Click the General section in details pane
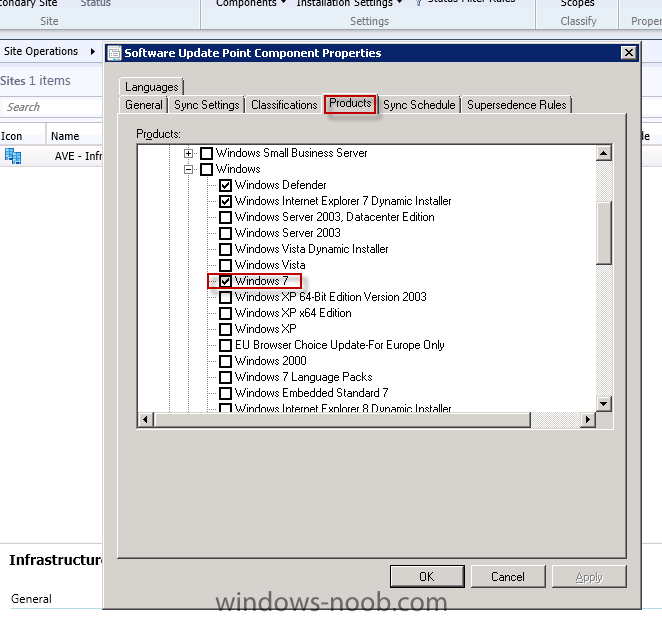 31,599
